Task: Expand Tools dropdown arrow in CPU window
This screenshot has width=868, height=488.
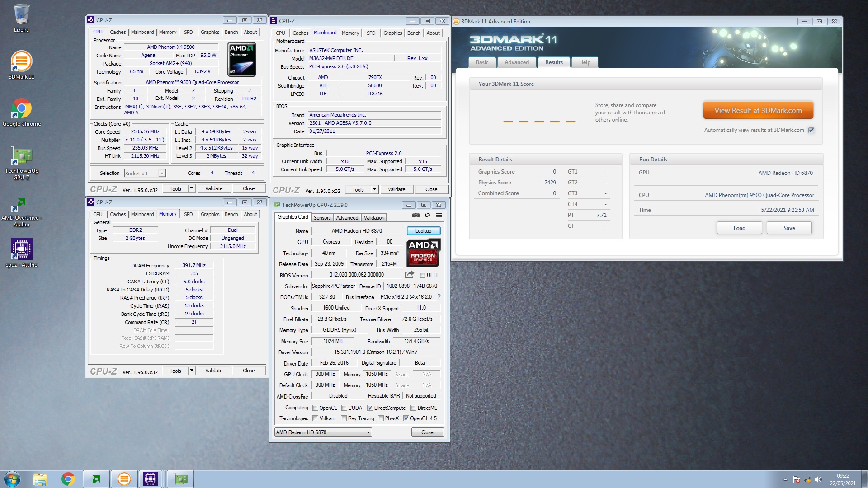Action: click(x=192, y=188)
